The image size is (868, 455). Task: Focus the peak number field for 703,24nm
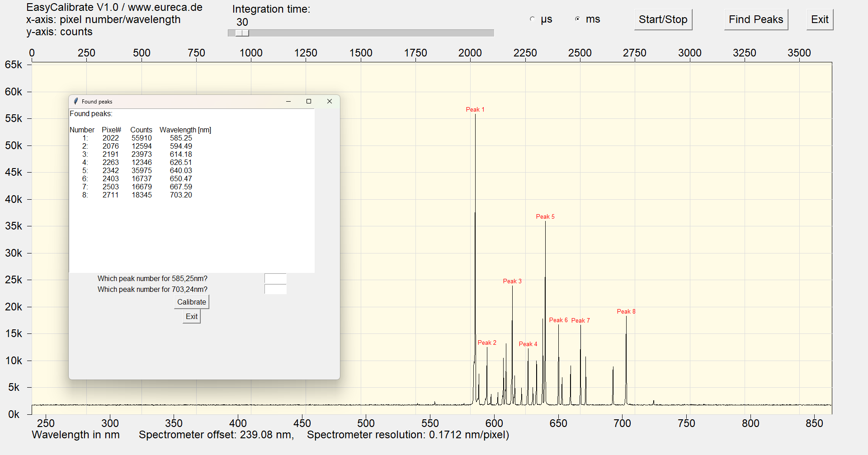[x=275, y=289]
